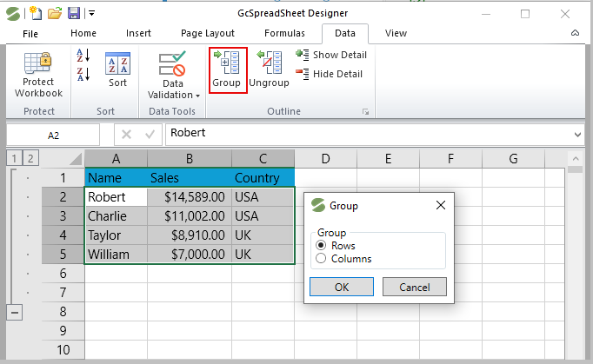
Task: Click cell with $14,589.00
Action: 190,197
